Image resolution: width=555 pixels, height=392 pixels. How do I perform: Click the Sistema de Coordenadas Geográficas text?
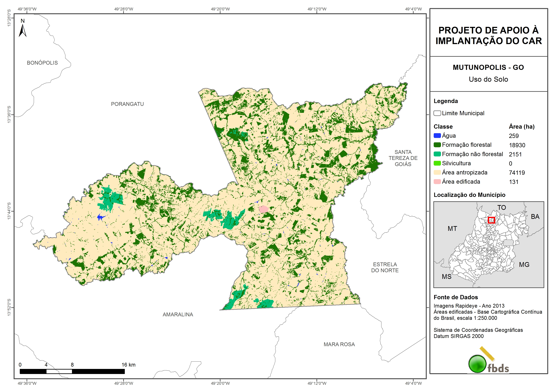click(x=478, y=330)
